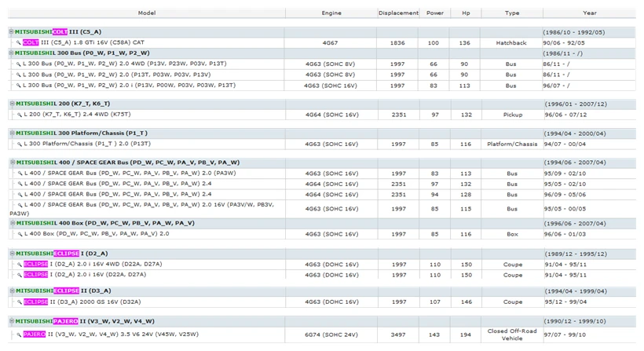Image resolution: width=644 pixels, height=351 pixels.
Task: Click the 'Hatchback' type cell
Action: pyautogui.click(x=511, y=42)
